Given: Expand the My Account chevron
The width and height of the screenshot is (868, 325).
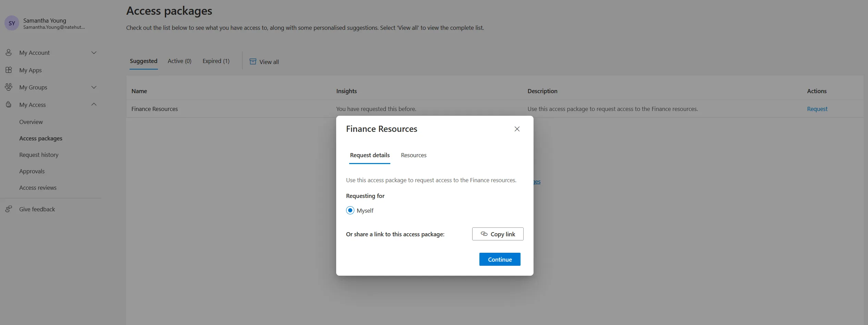Looking at the screenshot, I should [94, 52].
